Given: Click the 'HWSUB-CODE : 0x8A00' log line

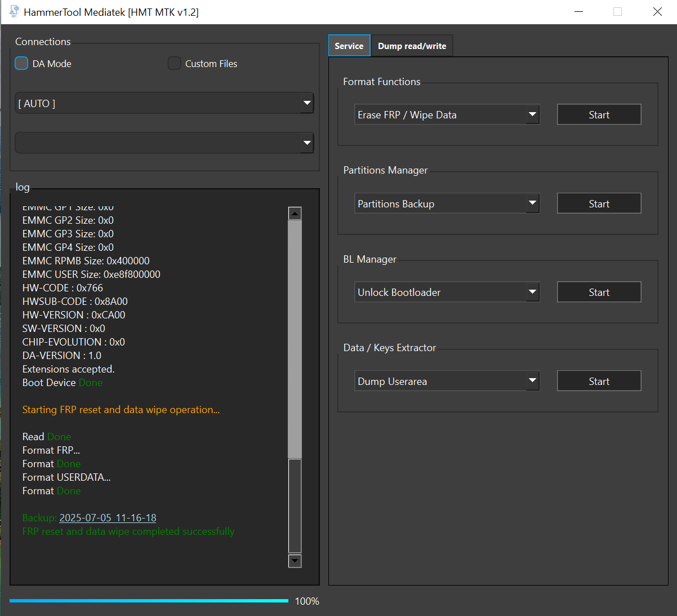Looking at the screenshot, I should coord(75,301).
